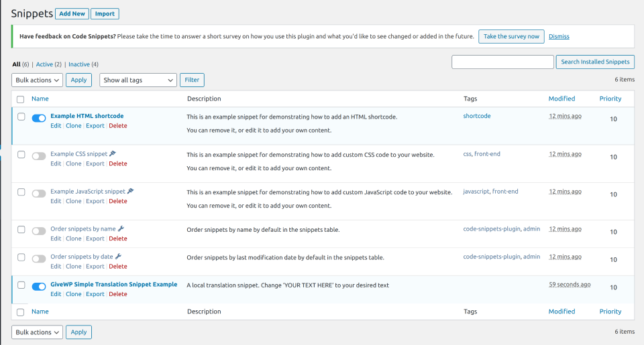Image resolution: width=644 pixels, height=345 pixels.
Task: Click the pin icon beside Example CSS snippet
Action: [x=113, y=153]
